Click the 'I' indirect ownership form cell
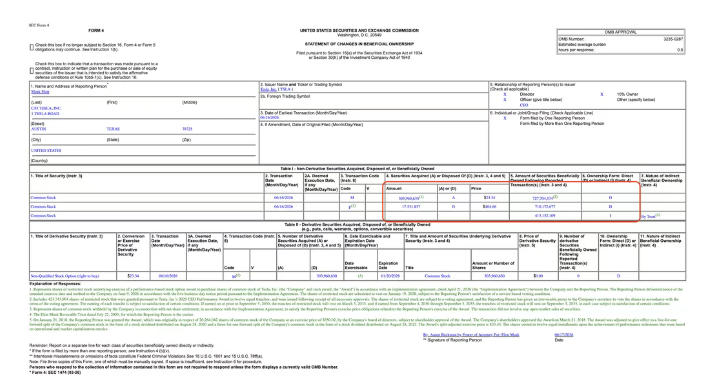The image size is (728, 378). [611, 215]
